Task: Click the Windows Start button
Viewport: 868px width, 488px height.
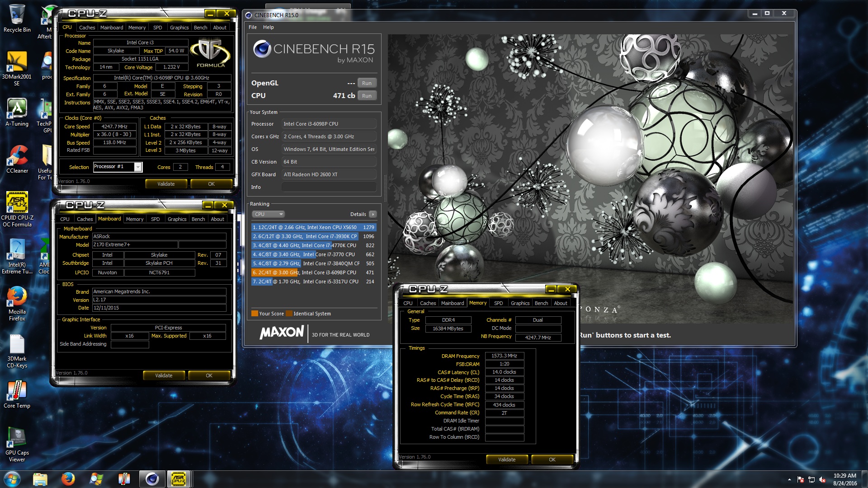Action: 12,479
